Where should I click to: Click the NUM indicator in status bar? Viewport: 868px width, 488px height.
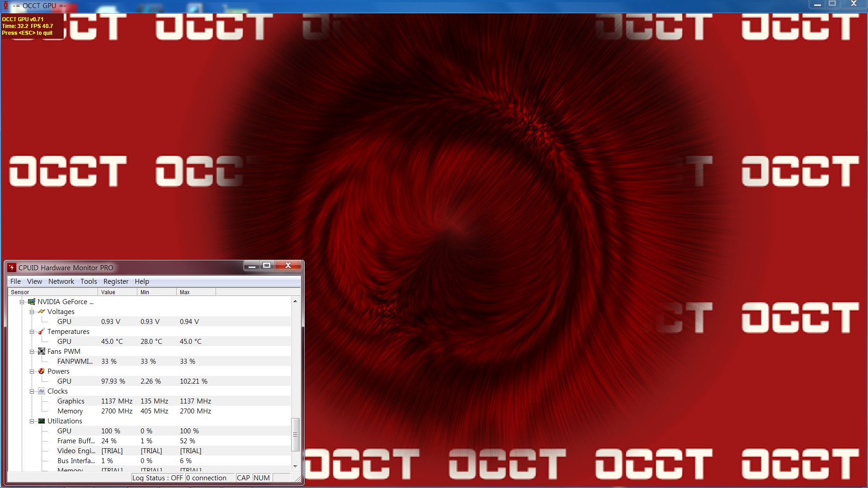pos(262,478)
